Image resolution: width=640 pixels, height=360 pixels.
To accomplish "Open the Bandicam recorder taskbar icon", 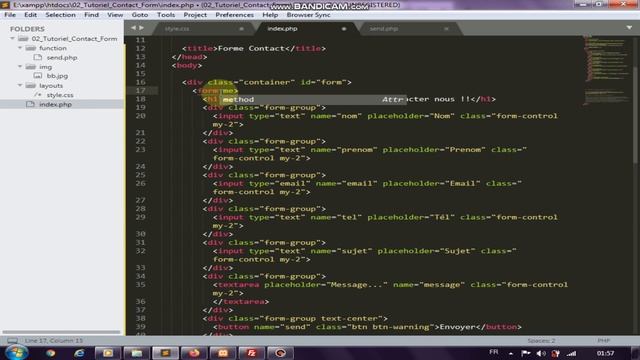I will point(280,353).
